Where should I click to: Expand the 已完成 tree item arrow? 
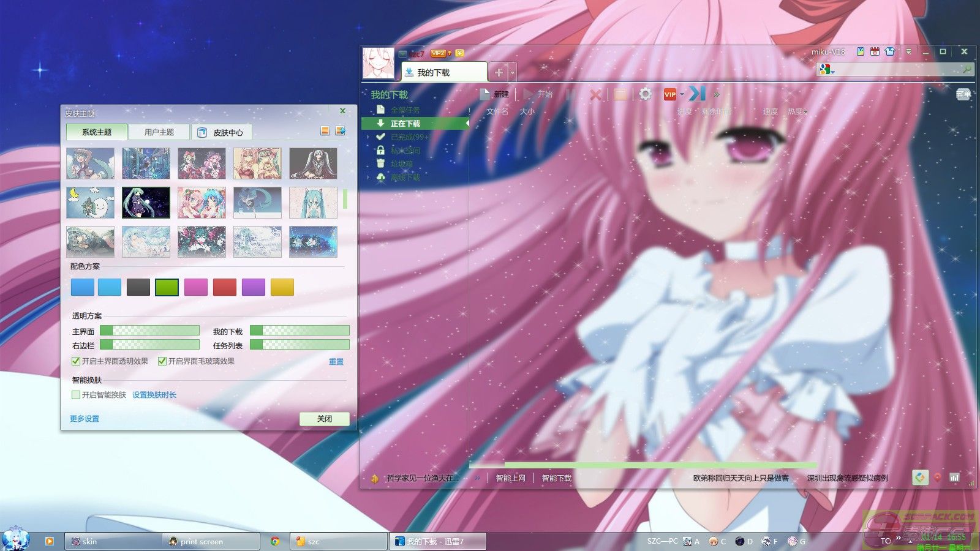368,137
